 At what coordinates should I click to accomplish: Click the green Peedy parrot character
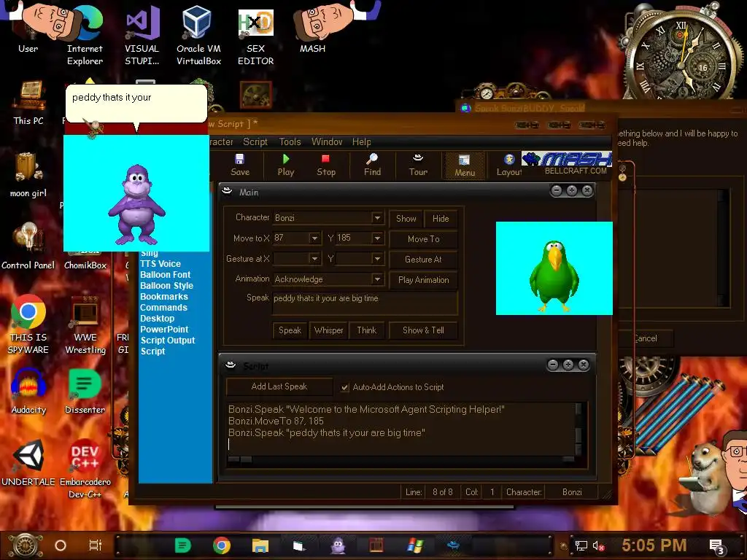554,276
